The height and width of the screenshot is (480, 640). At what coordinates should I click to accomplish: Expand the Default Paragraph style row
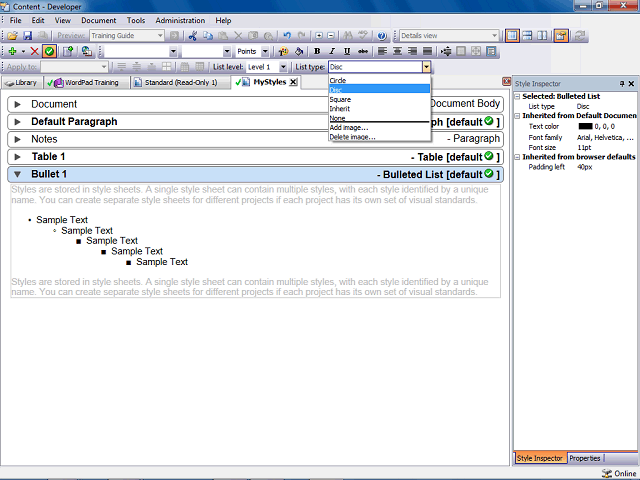pyautogui.click(x=18, y=122)
